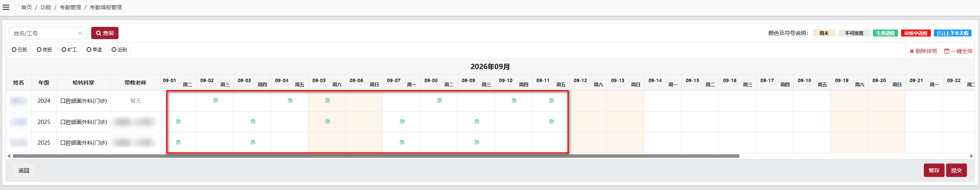The height and width of the screenshot is (190, 980).
Task: Click the 09-20 周日 date header
Action: (887, 83)
